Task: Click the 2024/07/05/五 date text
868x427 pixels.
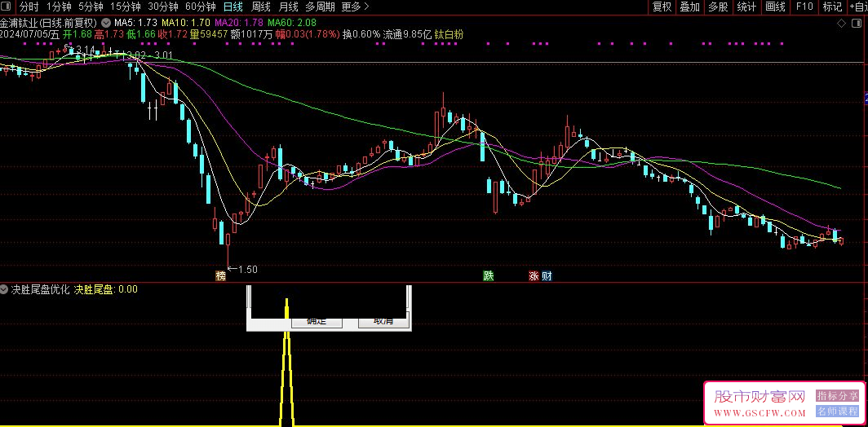Action: tap(29, 34)
